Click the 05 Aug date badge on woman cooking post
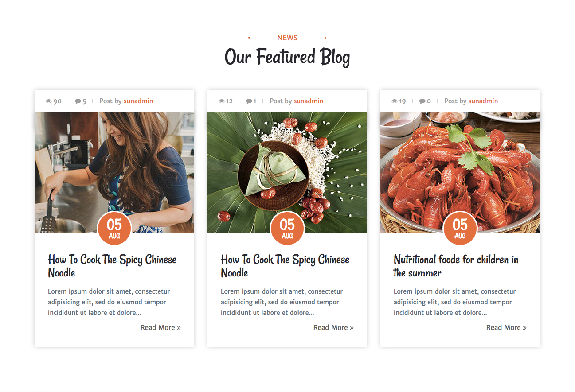 [114, 228]
